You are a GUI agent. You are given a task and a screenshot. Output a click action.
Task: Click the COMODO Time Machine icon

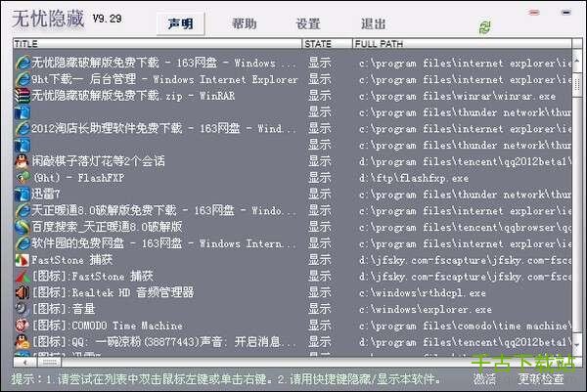click(x=22, y=326)
